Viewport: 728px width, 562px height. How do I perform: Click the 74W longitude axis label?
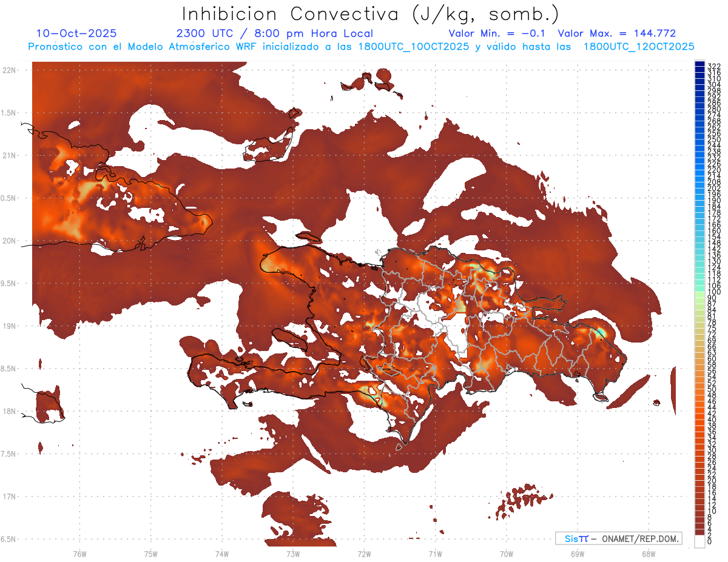(x=221, y=553)
